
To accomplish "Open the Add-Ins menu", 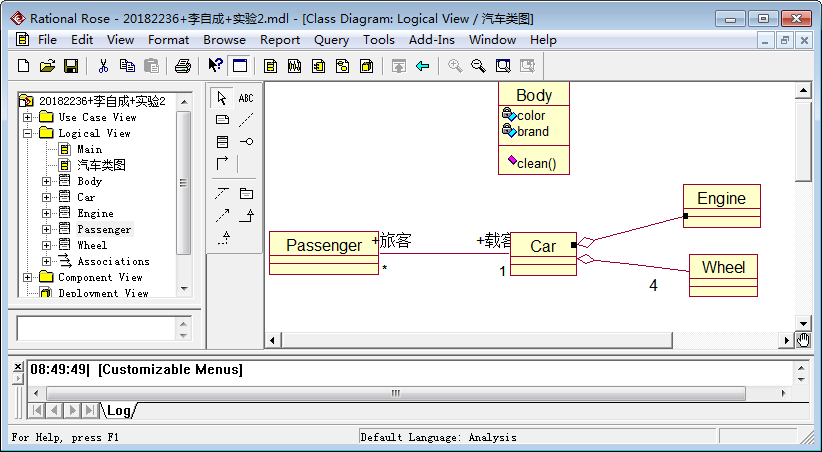I will [431, 40].
